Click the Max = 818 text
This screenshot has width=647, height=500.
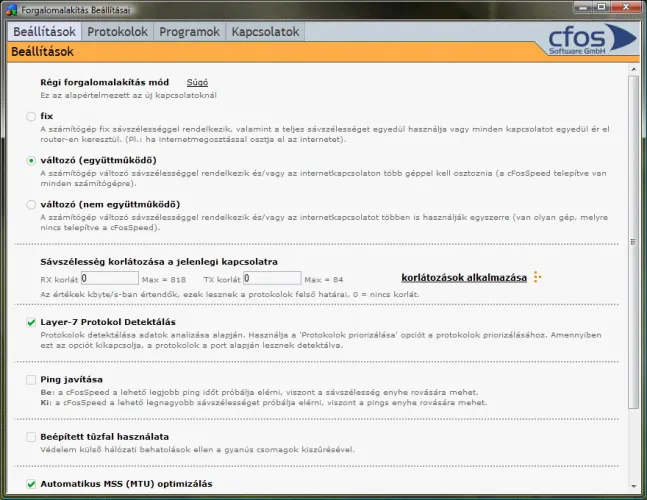coord(164,280)
